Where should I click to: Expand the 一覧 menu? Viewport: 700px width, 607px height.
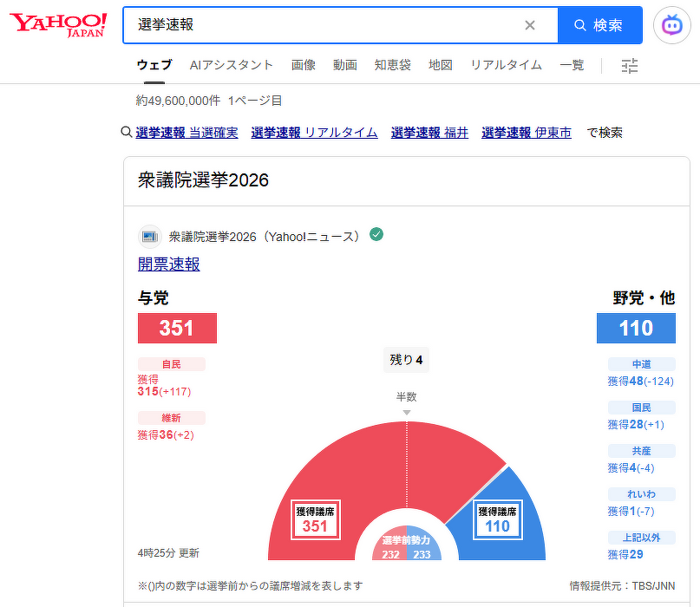(572, 65)
